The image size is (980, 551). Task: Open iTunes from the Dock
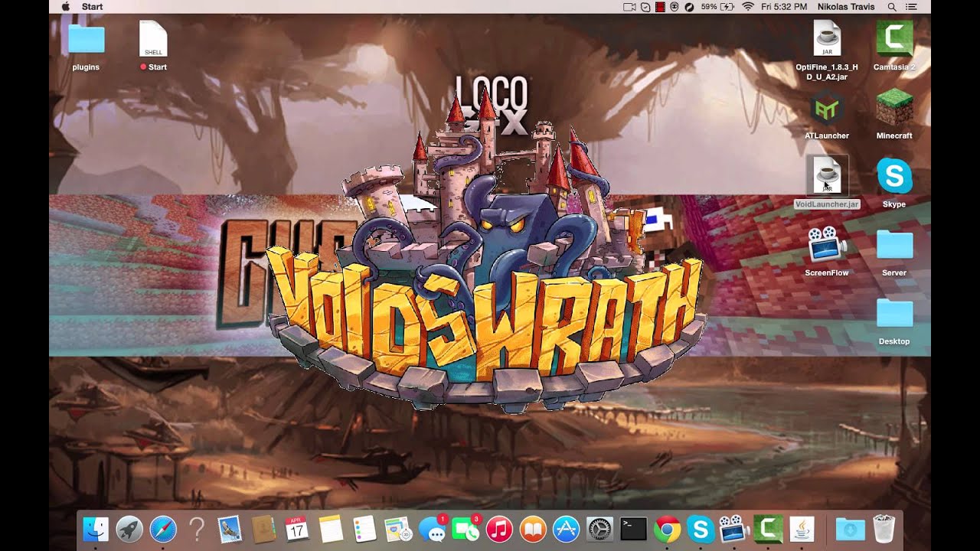click(499, 529)
